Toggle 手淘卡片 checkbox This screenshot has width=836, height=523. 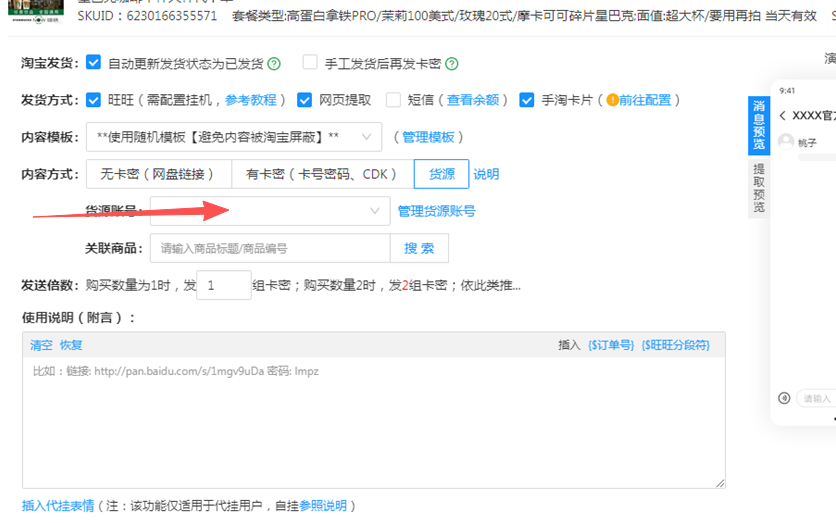coord(527,100)
